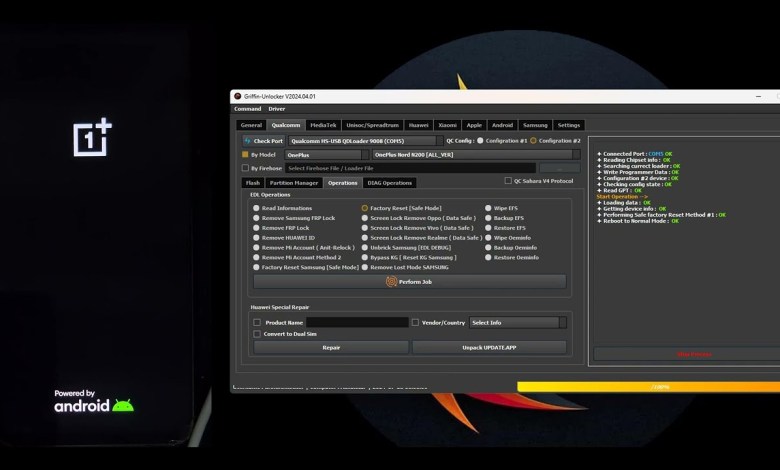The image size is (780, 470).
Task: Select Remove Samsung FRP Lock option
Action: [x=256, y=218]
